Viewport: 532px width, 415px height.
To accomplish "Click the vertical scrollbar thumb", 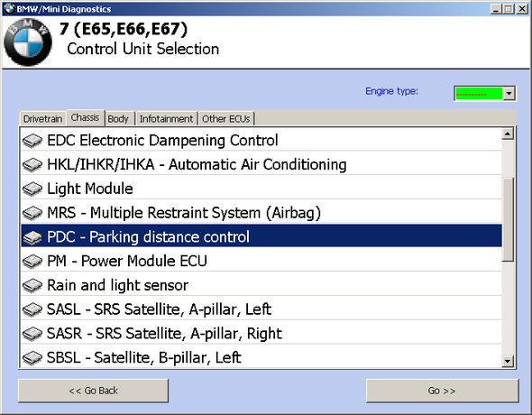I will (508, 219).
